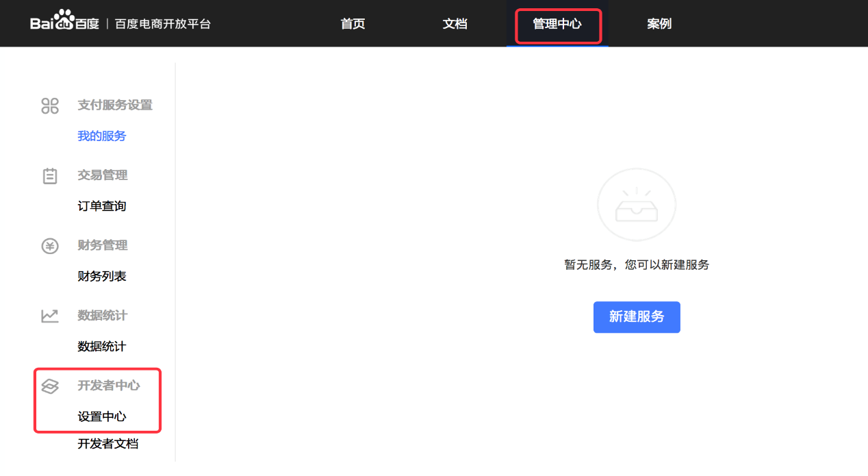Select 财务列表 in the sidebar
868x476 pixels.
(x=101, y=276)
